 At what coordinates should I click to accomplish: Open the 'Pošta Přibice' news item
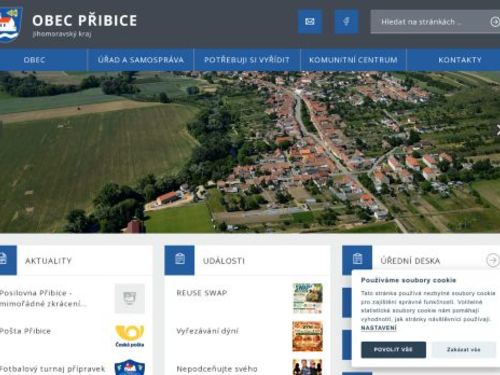point(25,331)
